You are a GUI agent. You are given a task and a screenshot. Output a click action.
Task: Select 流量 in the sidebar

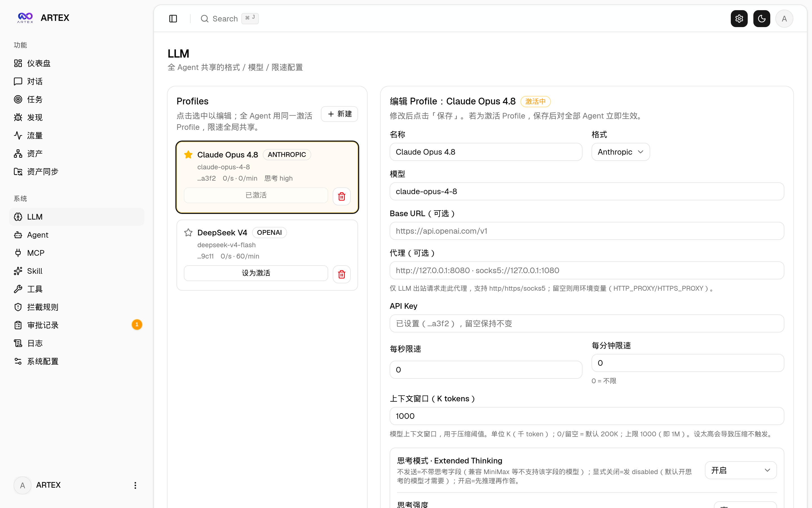(76, 135)
